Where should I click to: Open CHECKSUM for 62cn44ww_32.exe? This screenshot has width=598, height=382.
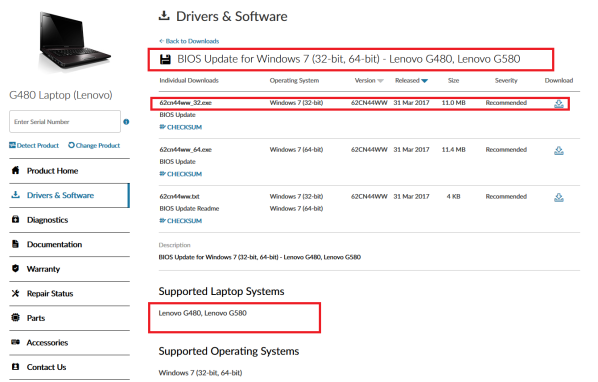click(x=181, y=127)
